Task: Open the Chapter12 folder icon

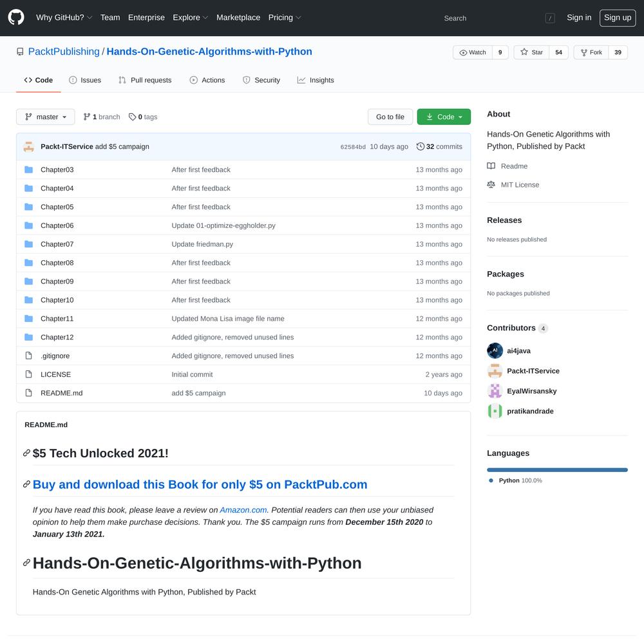Action: pos(29,337)
